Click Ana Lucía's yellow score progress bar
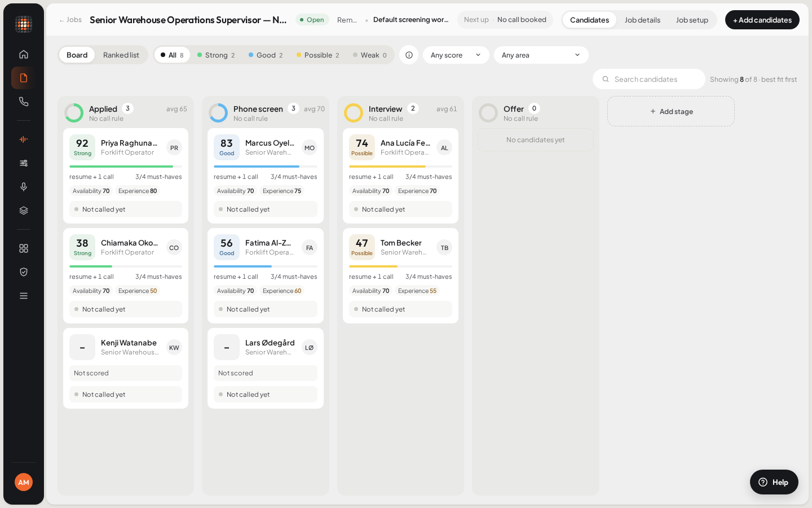Image resolution: width=812 pixels, height=508 pixels. point(400,167)
